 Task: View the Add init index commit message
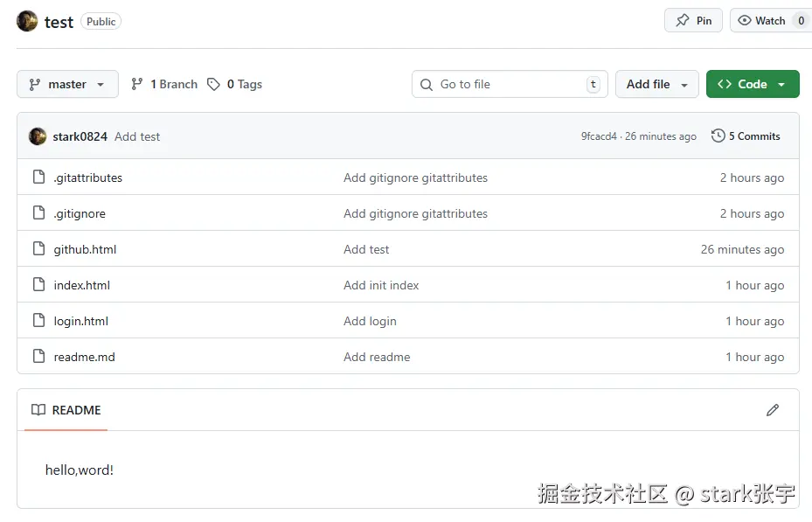tap(380, 285)
